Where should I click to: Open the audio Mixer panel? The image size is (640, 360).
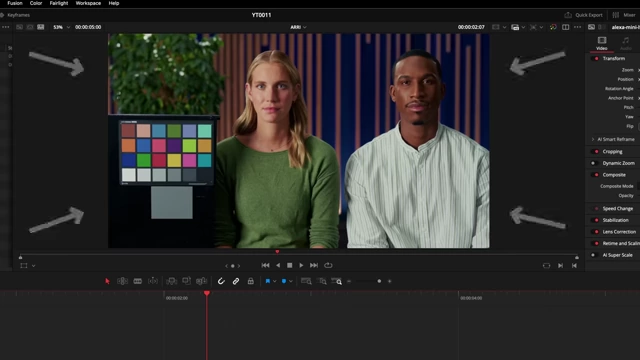[x=624, y=15]
